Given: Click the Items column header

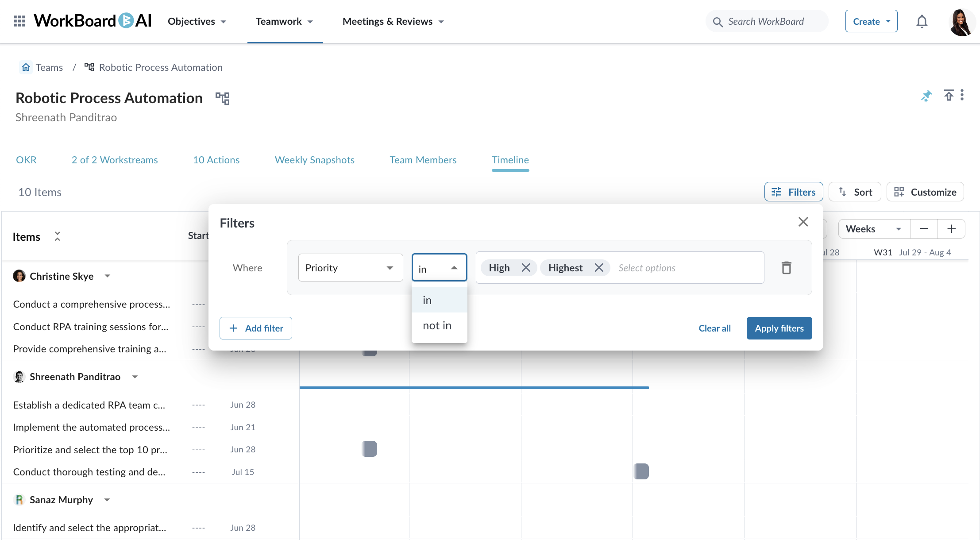Looking at the screenshot, I should (27, 237).
